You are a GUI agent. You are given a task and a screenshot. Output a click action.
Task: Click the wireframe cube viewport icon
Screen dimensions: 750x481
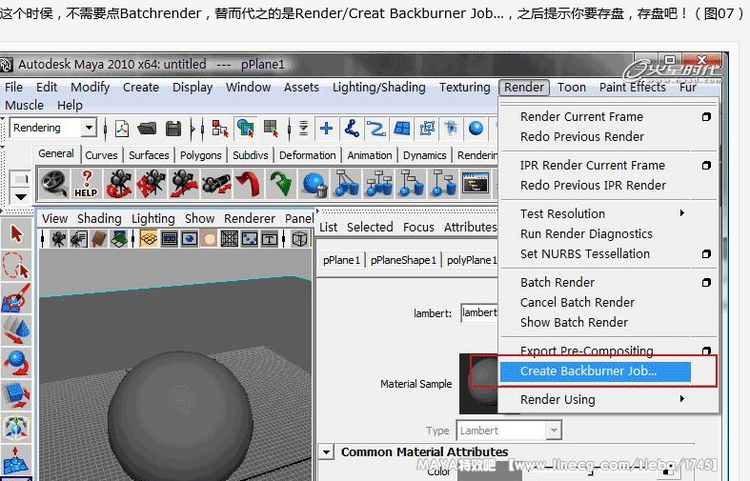tap(299, 239)
